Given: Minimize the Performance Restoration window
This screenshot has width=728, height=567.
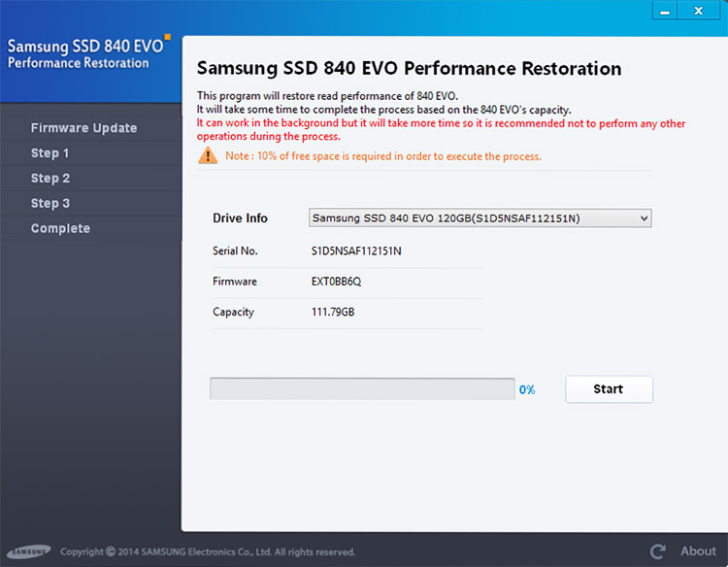Looking at the screenshot, I should (665, 11).
